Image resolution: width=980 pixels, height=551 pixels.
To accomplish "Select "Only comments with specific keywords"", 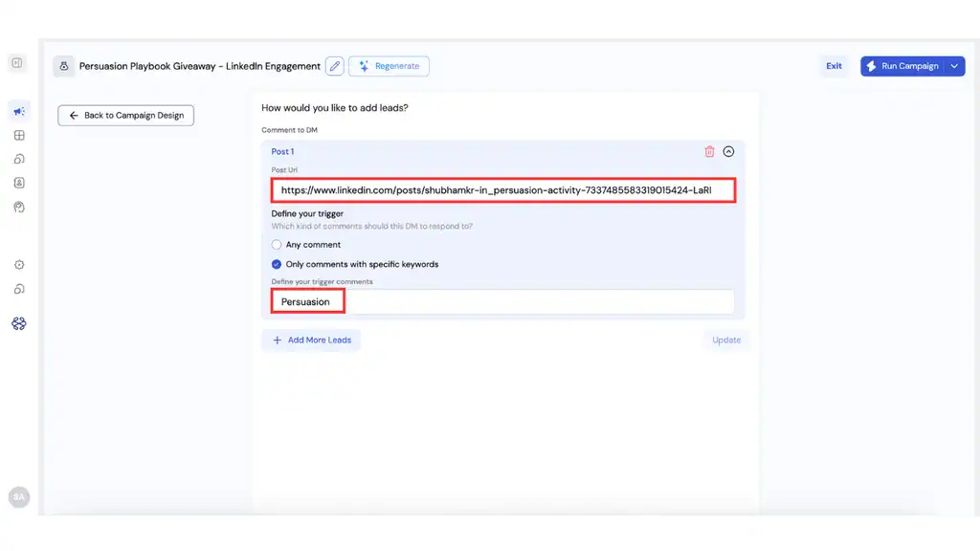I will [277, 264].
